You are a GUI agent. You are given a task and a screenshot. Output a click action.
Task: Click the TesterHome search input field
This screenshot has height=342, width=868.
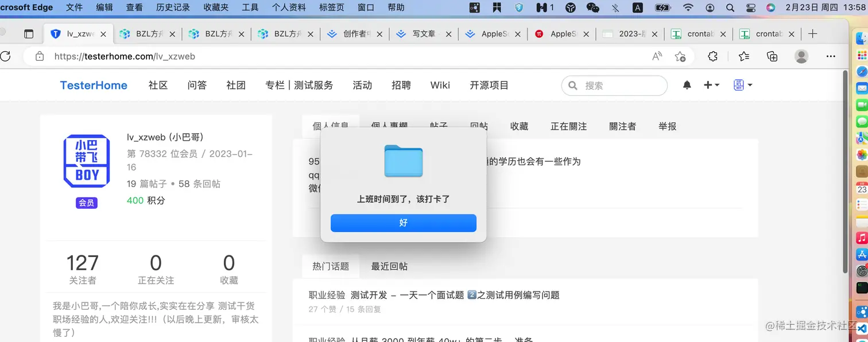click(614, 85)
